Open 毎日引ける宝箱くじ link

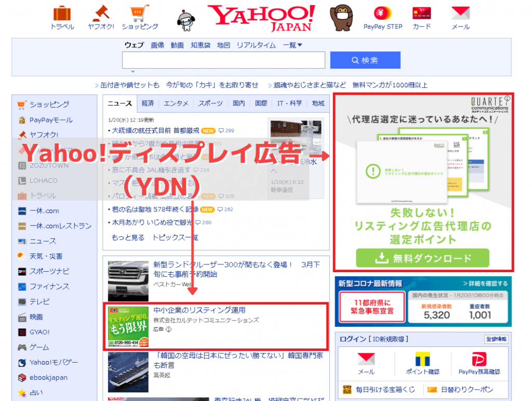click(385, 390)
